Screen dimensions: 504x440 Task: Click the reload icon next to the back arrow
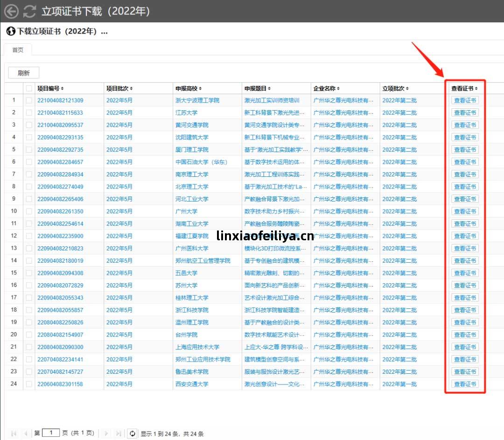[x=30, y=11]
